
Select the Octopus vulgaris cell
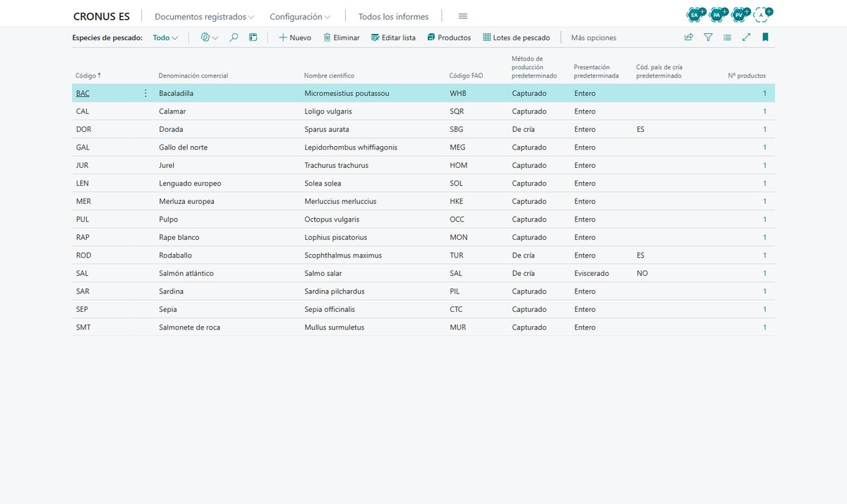tap(332, 220)
